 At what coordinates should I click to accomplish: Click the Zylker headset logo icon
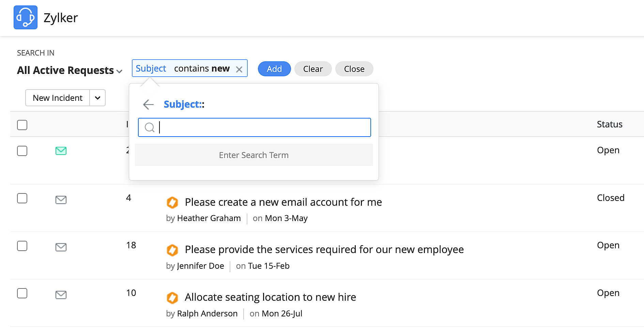click(x=26, y=17)
